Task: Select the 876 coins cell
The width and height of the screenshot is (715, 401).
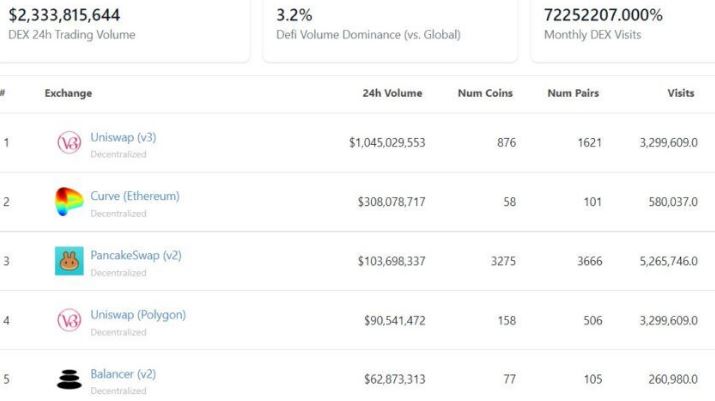Action: 506,143
